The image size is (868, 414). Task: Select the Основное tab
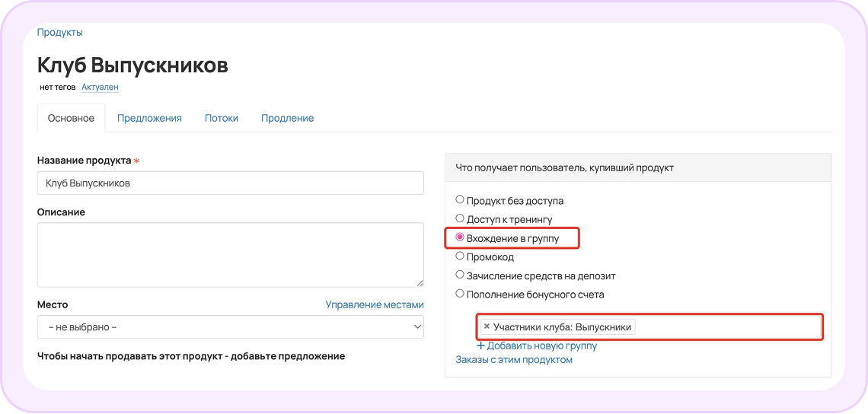[71, 118]
